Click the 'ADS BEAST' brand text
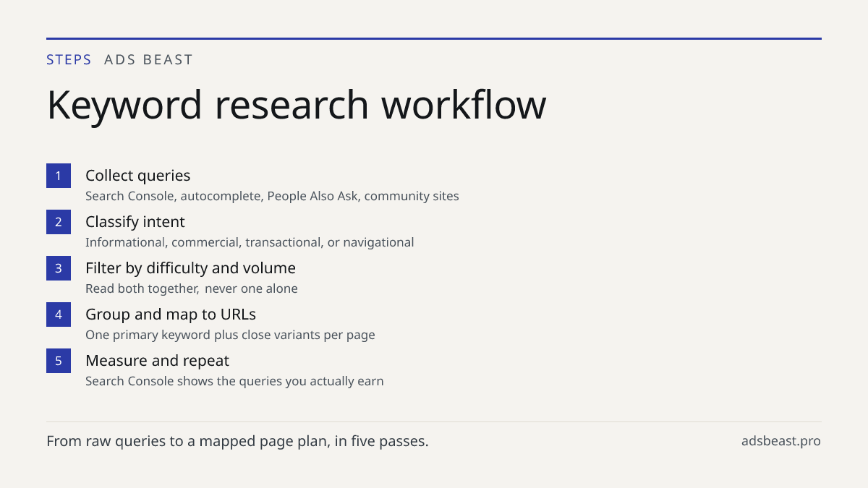The width and height of the screenshot is (868, 488). point(148,60)
